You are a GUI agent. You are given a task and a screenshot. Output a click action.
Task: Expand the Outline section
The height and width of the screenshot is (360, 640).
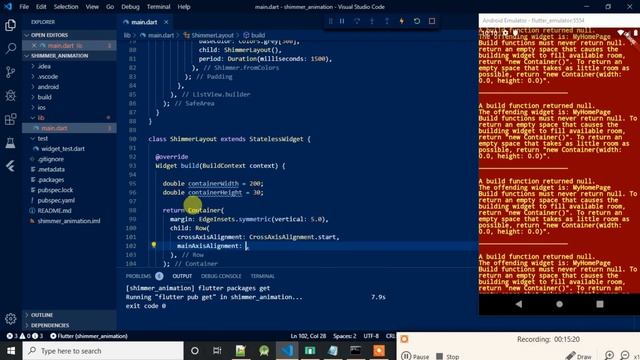[69, 315]
